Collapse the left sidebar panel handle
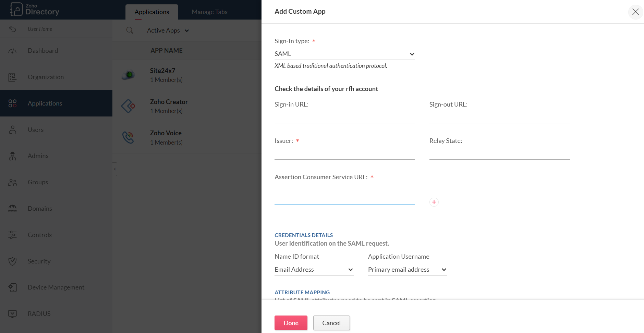 coord(115,169)
